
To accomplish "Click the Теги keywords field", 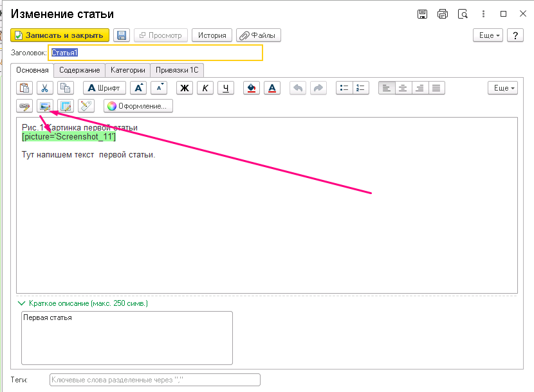I will (155, 380).
